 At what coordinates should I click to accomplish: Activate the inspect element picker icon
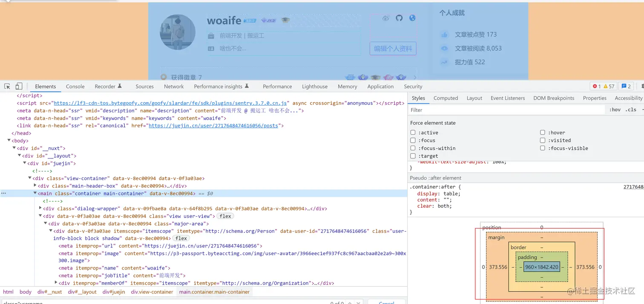click(x=7, y=86)
